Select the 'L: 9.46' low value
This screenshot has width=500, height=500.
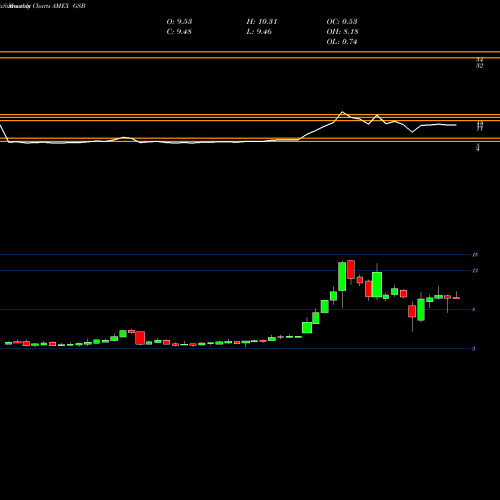(x=259, y=32)
